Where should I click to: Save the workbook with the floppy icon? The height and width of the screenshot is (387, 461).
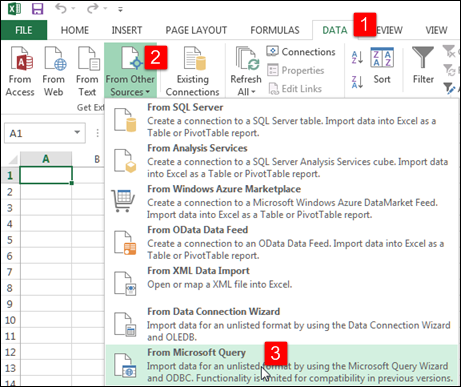pos(37,8)
